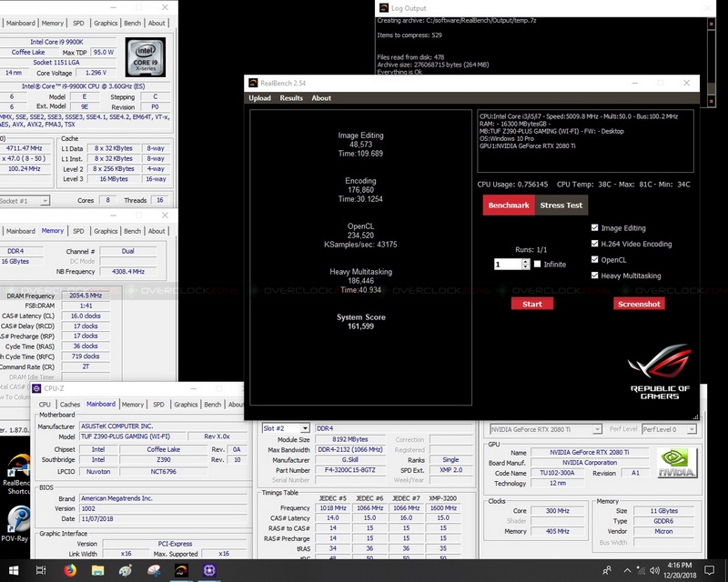Viewport: 728px width, 582px height.
Task: Launch Firefox from the taskbar
Action: coord(70,570)
